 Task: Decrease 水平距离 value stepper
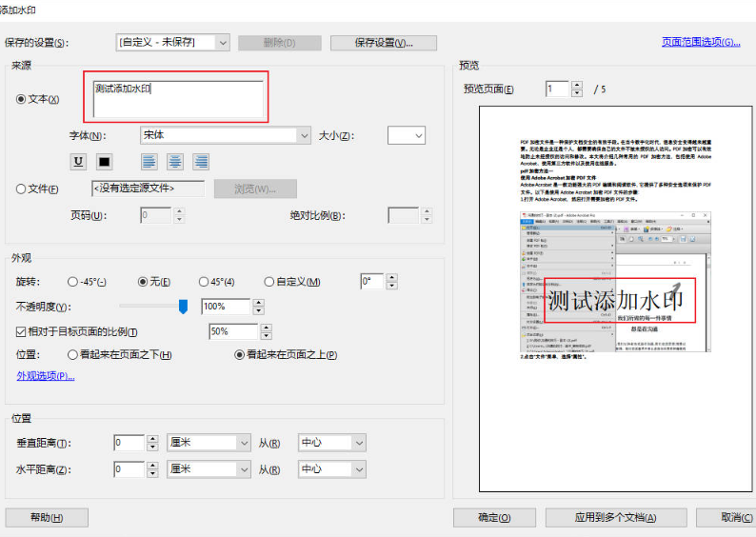tap(153, 473)
